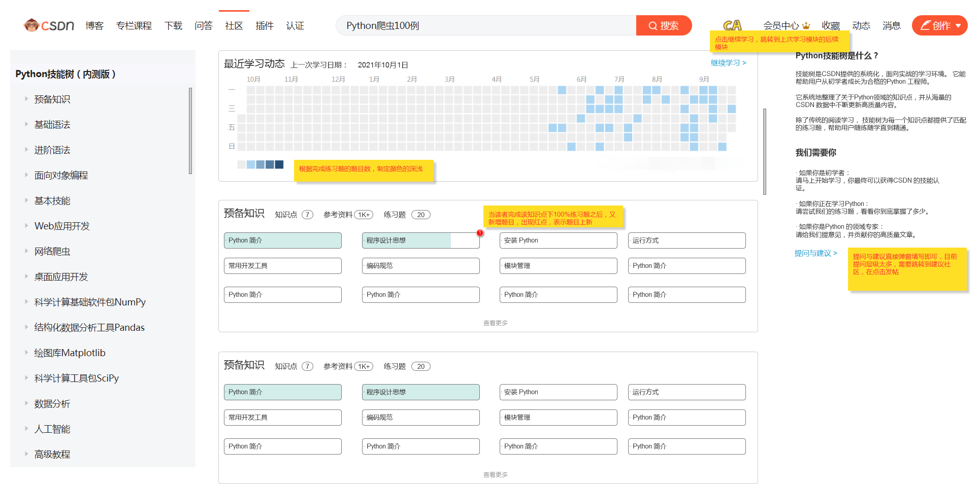
Task: Select 高级教程 in sidebar
Action: point(52,455)
